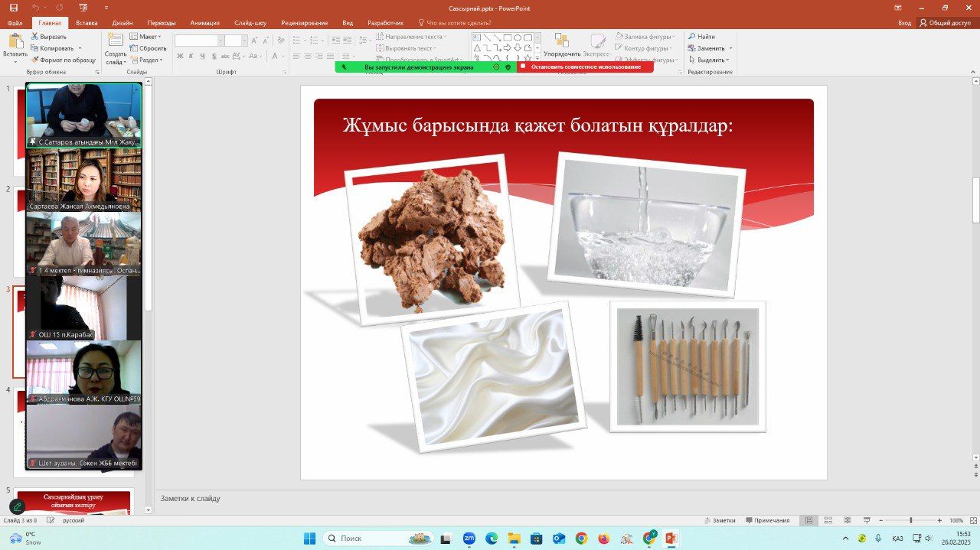
Task: Toggle Normal view in status bar
Action: [x=808, y=520]
